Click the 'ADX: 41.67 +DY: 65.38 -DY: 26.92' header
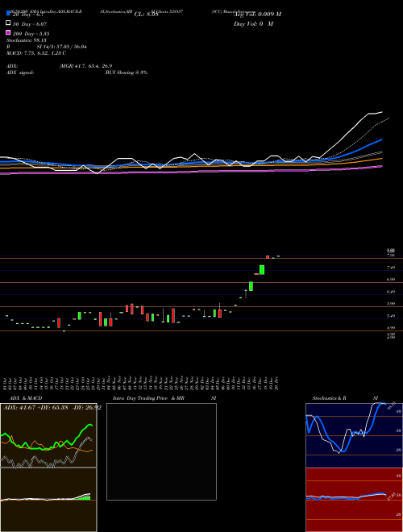This screenshot has width=403, height=532. 52,408
